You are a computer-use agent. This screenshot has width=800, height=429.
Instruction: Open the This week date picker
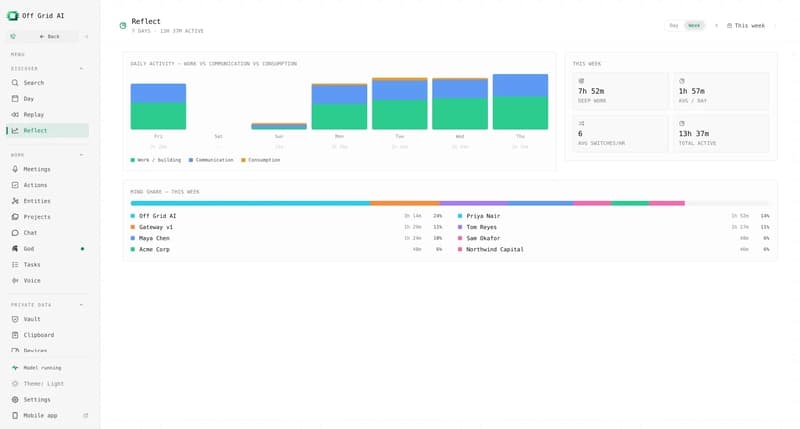tap(745, 26)
